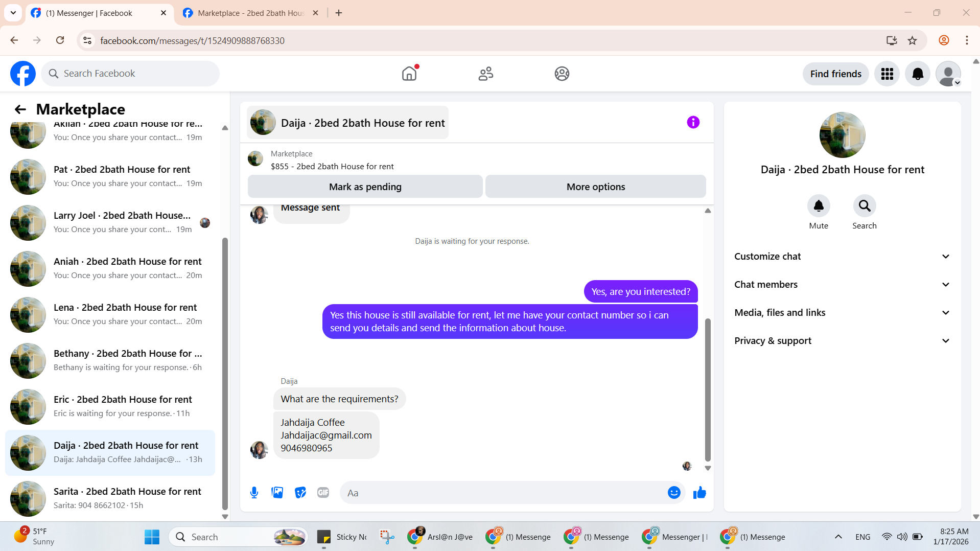980x551 pixels.
Task: Reload the page
Action: 60,40
